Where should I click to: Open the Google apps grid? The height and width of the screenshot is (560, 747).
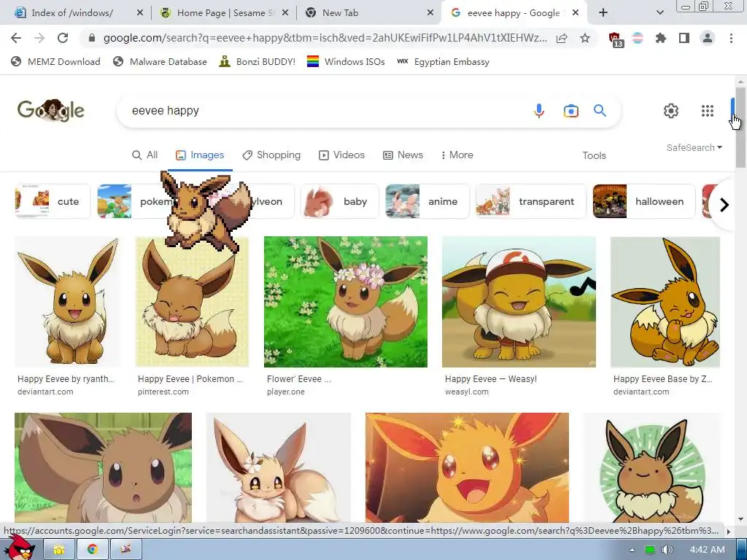click(x=708, y=111)
